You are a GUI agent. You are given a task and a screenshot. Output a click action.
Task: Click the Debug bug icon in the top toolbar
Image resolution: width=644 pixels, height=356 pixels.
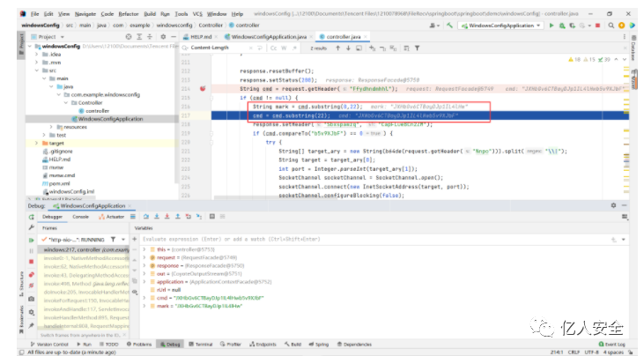pos(562,26)
